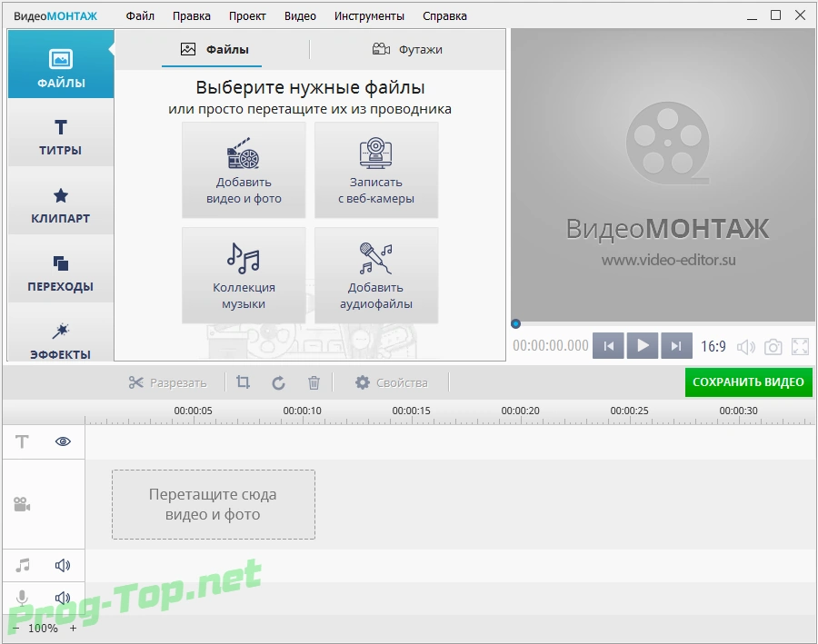The image size is (818, 644).
Task: Jump to next frame in player
Action: tap(676, 346)
